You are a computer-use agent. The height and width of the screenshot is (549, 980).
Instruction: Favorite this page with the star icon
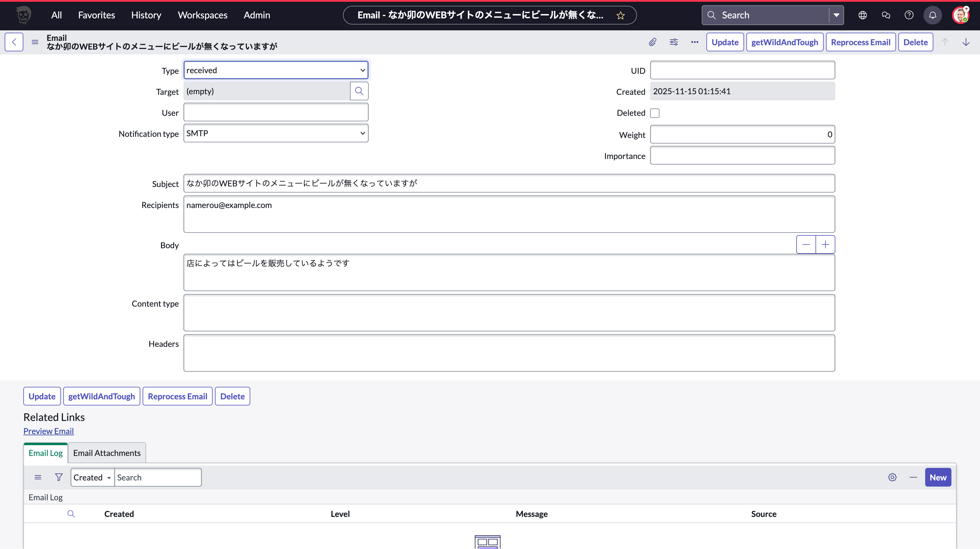click(620, 15)
